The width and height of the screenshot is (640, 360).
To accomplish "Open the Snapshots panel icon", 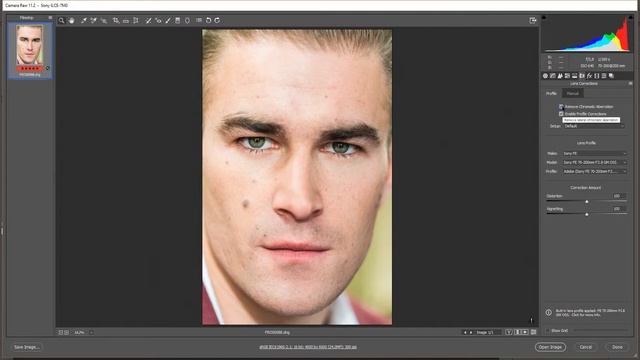I will (611, 76).
